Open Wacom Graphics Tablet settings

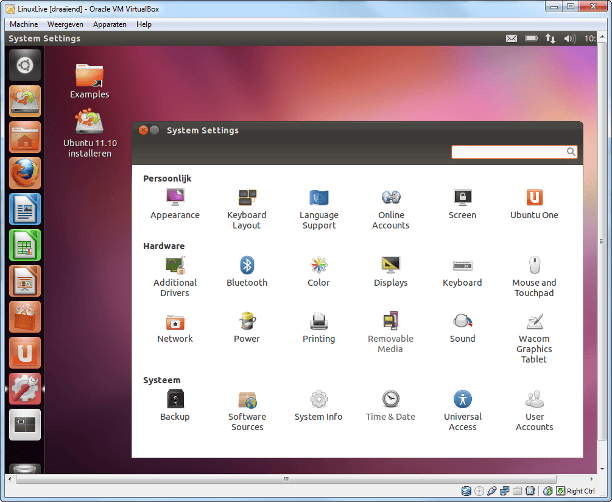(x=534, y=338)
